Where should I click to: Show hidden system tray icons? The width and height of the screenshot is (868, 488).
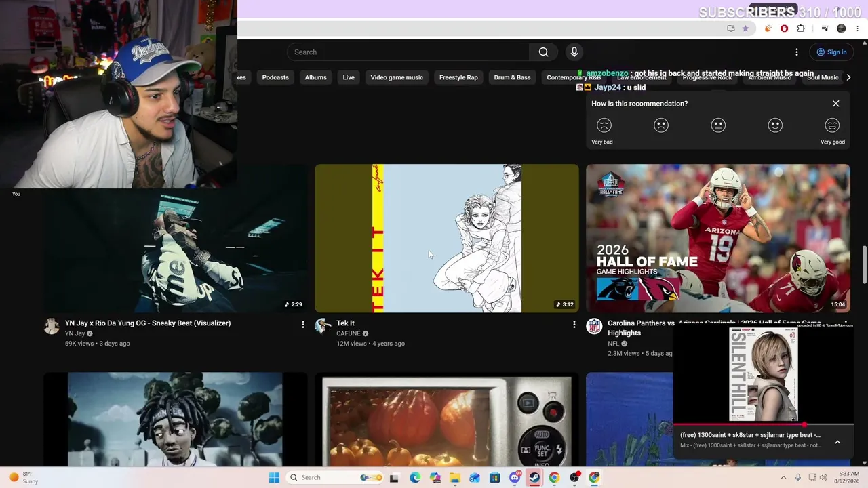(783, 478)
